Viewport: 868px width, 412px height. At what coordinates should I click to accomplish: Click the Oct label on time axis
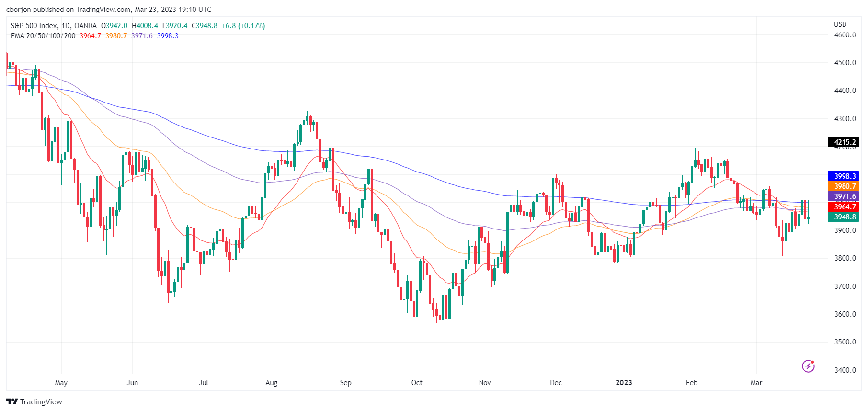click(x=417, y=383)
